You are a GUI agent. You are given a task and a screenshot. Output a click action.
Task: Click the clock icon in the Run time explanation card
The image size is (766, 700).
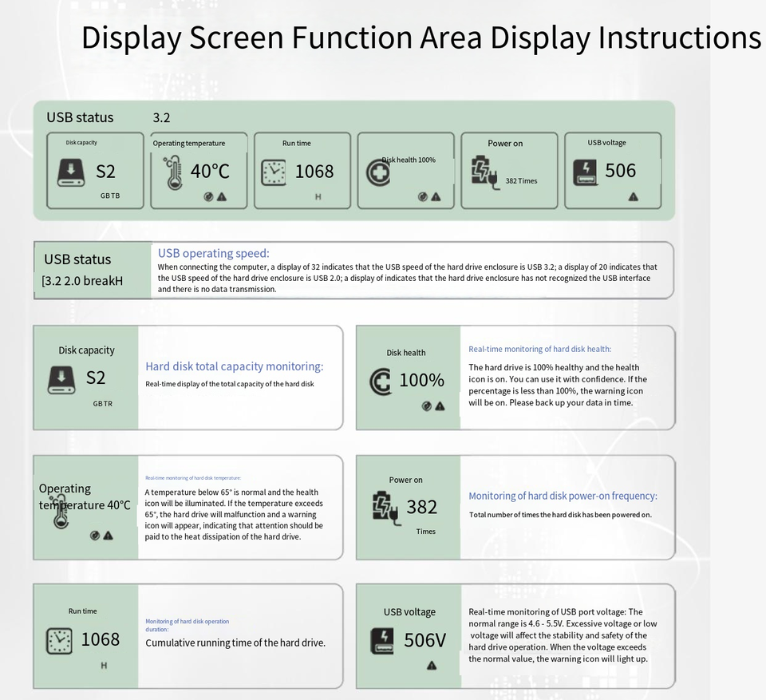[x=59, y=641]
